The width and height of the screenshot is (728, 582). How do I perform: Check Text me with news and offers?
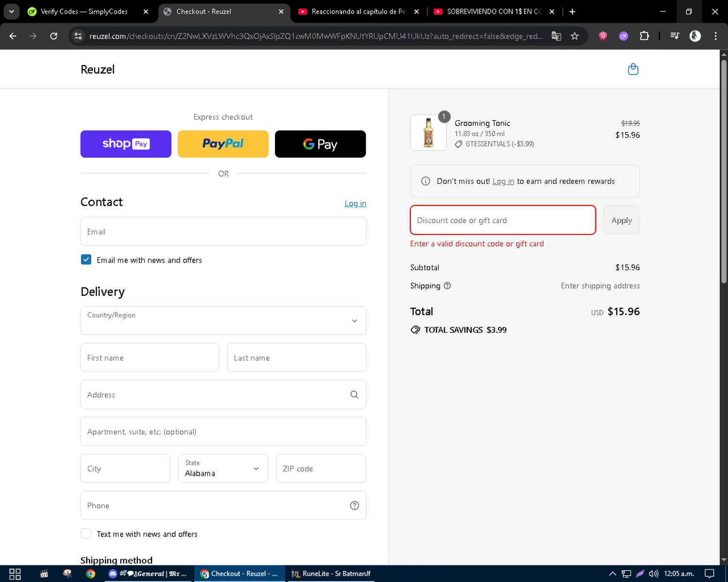[x=86, y=533]
